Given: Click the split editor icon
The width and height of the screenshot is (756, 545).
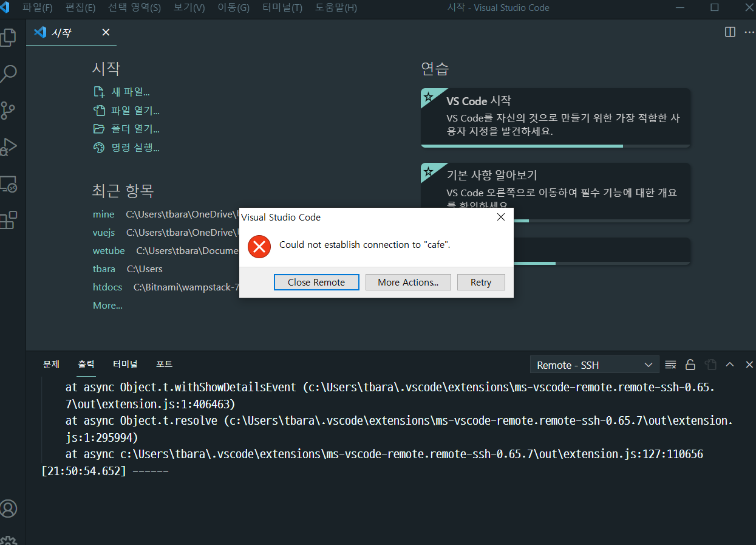Looking at the screenshot, I should (x=730, y=32).
